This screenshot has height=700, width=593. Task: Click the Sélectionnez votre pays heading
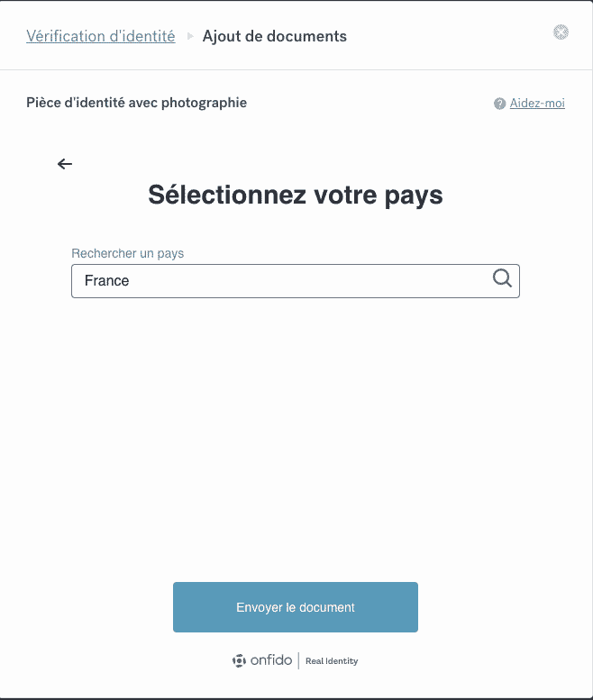[x=296, y=195]
